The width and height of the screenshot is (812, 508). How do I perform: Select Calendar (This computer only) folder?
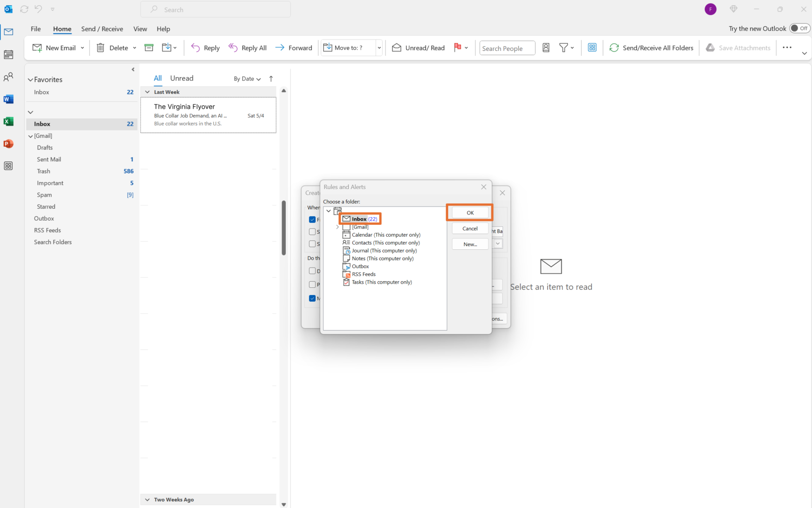click(382, 235)
